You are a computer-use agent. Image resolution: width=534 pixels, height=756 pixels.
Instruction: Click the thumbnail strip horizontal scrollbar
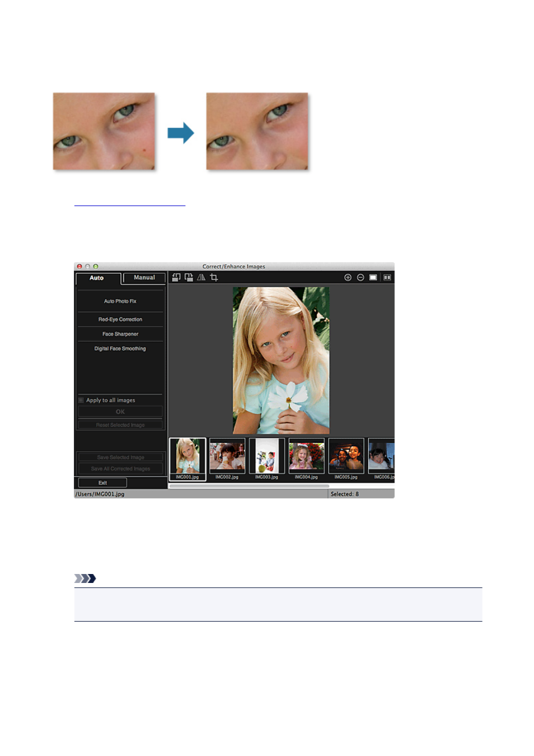[x=249, y=486]
